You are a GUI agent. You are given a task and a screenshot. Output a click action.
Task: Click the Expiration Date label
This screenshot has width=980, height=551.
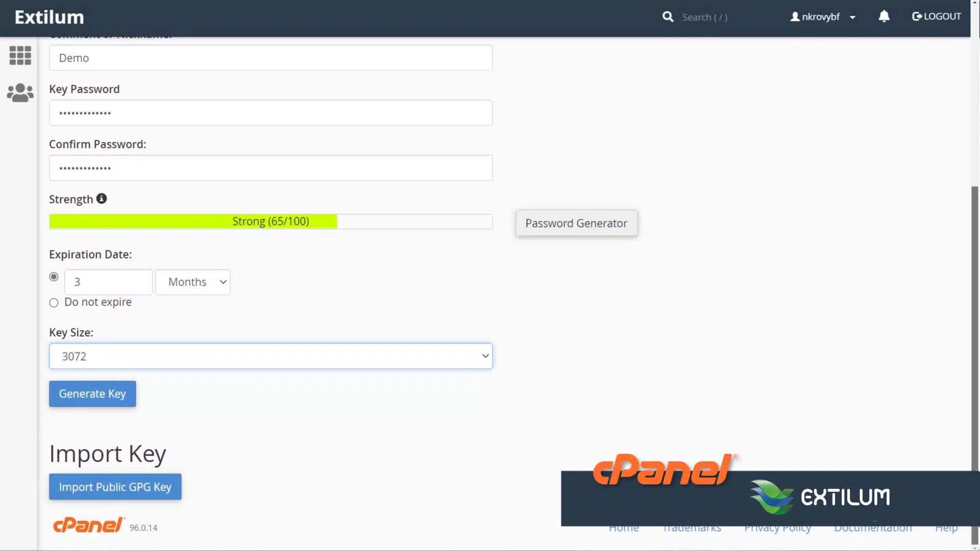pos(90,254)
